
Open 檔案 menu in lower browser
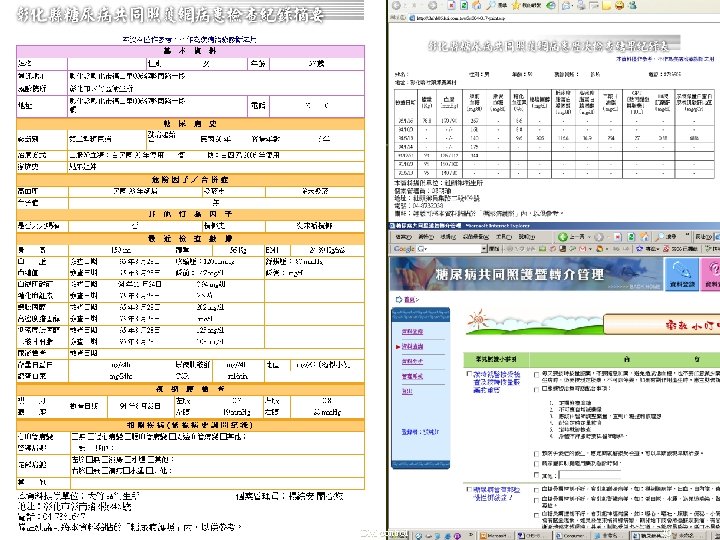(x=404, y=237)
